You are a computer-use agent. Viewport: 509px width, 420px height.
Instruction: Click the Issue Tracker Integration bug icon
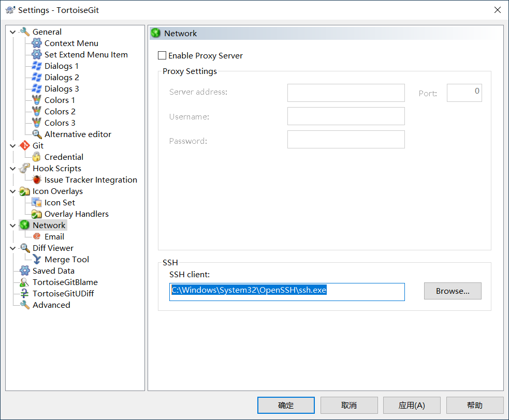pyautogui.click(x=37, y=179)
